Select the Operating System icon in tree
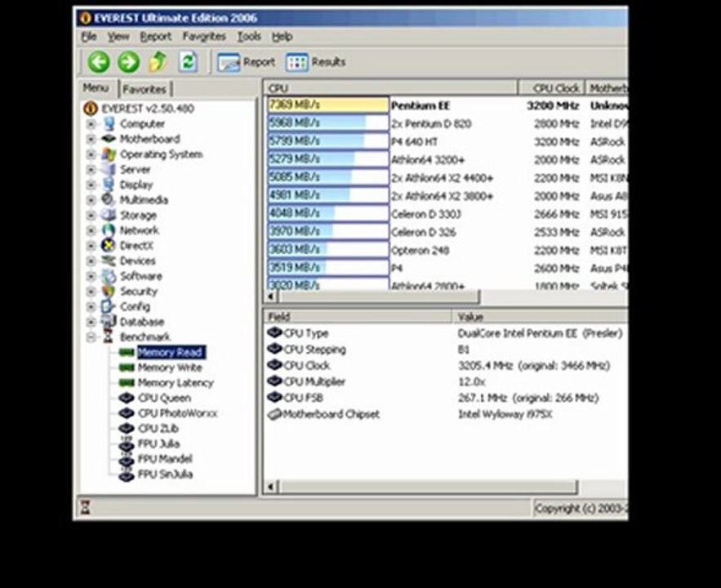 coord(109,154)
